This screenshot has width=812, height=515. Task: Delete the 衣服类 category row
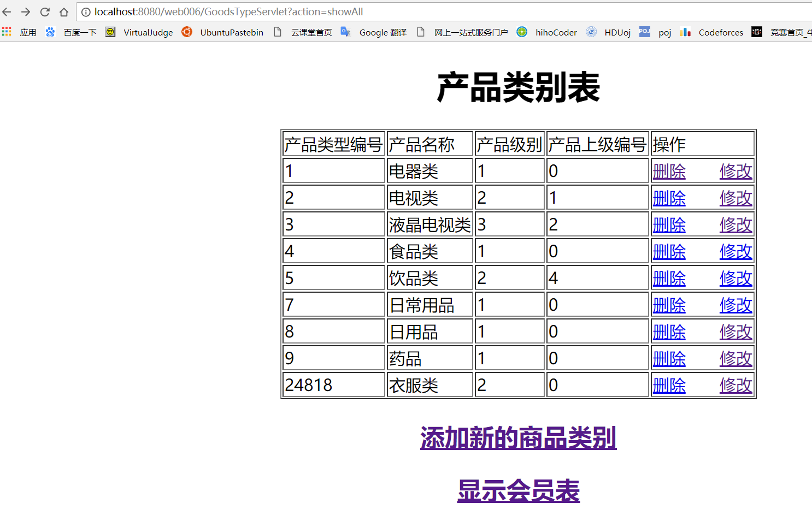(669, 386)
